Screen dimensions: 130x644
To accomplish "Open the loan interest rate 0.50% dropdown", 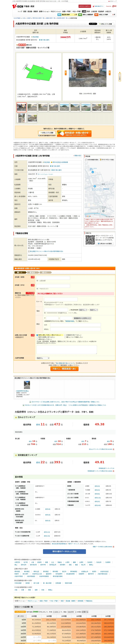I will tap(56, 612).
